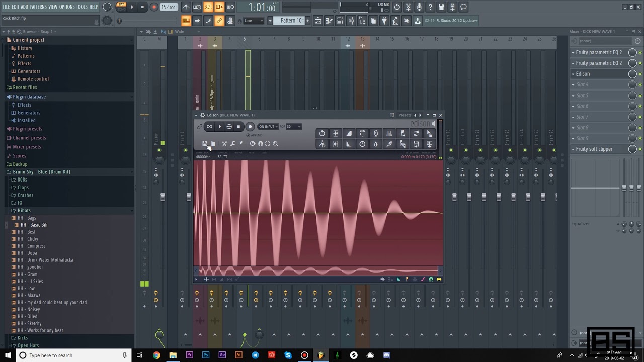Viewport: 644px width, 362px height.
Task: Click Edison's loop tuner refresh-arrows icon
Action: [x=416, y=133]
